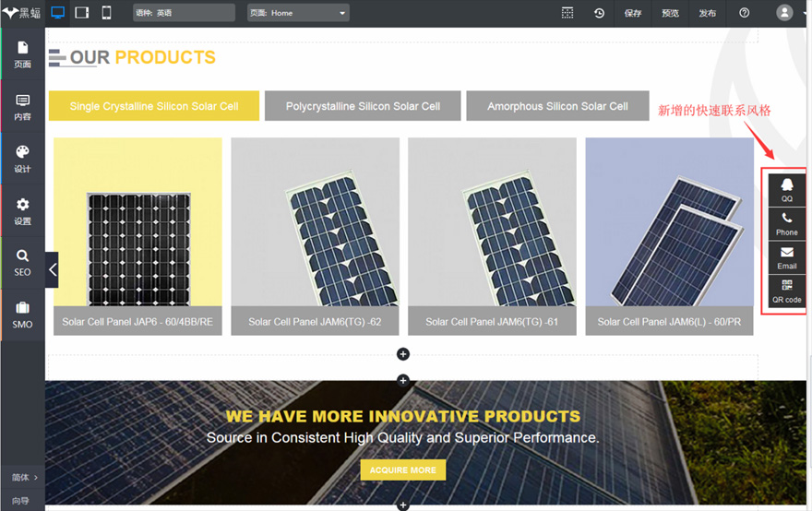The image size is (812, 511).
Task: Click the ACQUIRE MORE button
Action: tap(403, 470)
